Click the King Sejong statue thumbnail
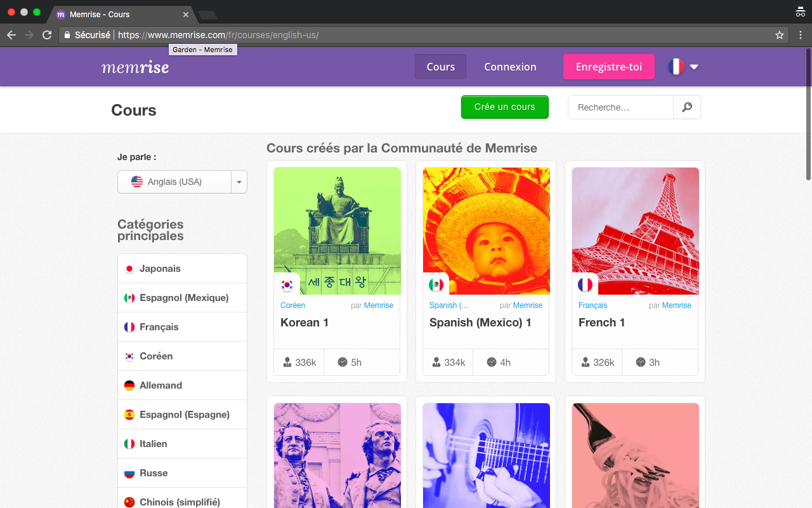Viewport: 812px width, 508px height. (337, 231)
